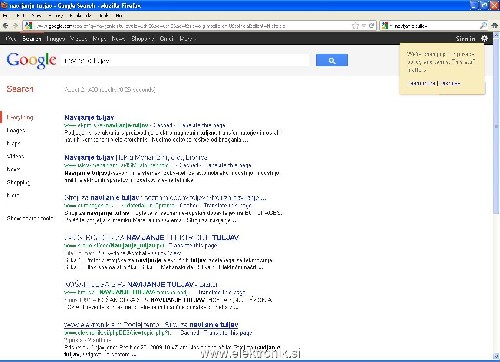Open the URL history dropdown arrow

(364, 26)
